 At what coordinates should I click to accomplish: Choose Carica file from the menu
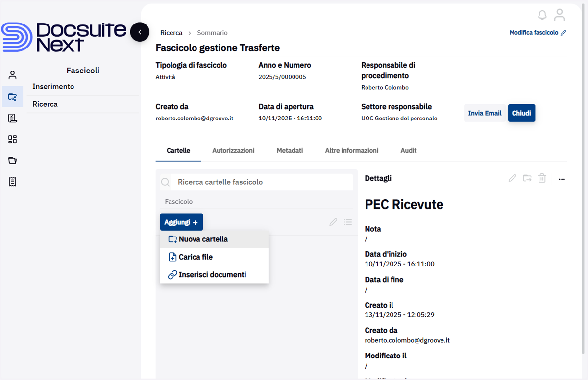point(214,257)
